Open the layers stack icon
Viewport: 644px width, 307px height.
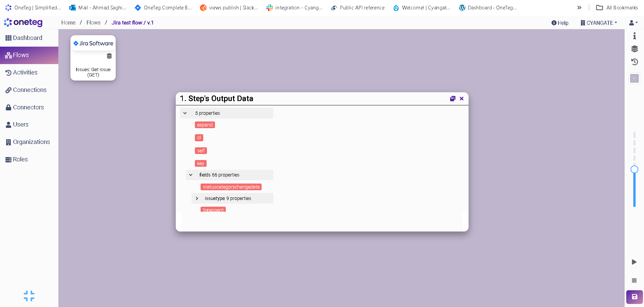click(634, 49)
